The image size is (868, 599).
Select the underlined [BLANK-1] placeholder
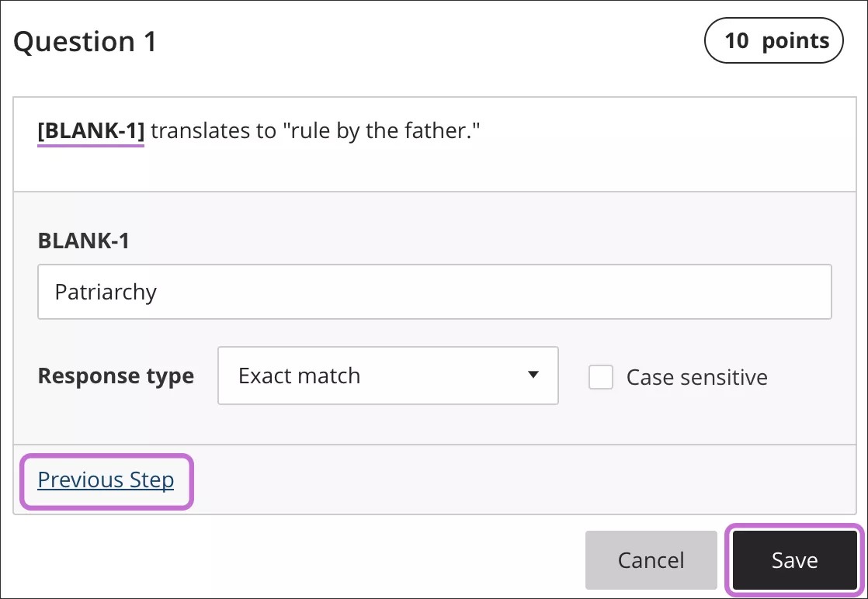pyautogui.click(x=91, y=130)
